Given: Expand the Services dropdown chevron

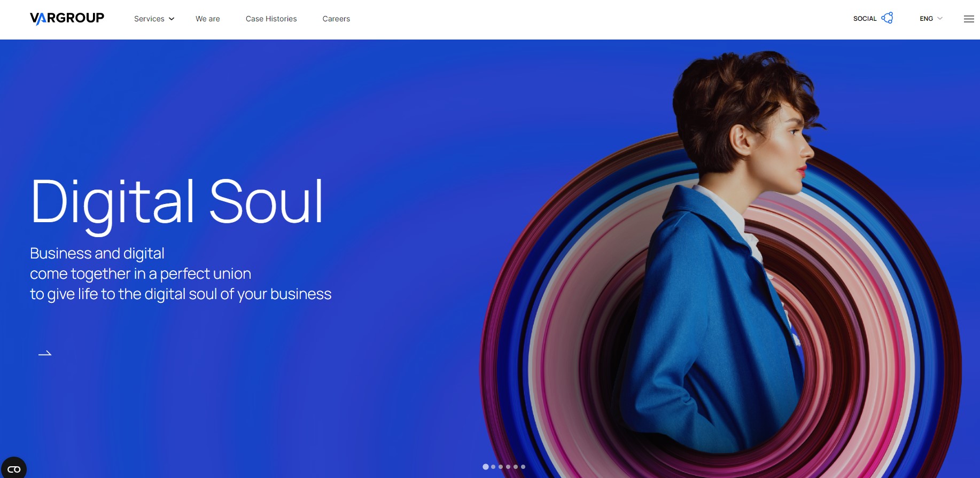Looking at the screenshot, I should point(172,19).
